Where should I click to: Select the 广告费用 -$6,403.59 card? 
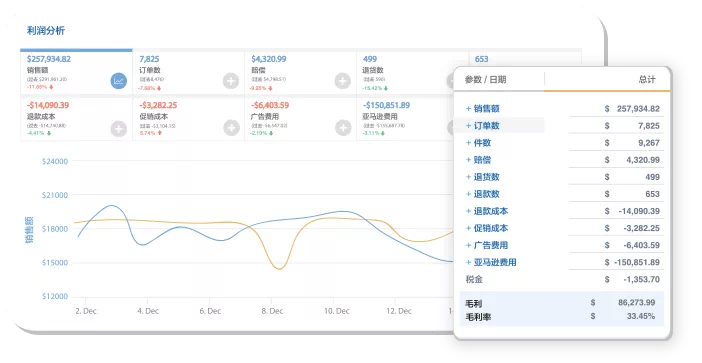pyautogui.click(x=300, y=119)
